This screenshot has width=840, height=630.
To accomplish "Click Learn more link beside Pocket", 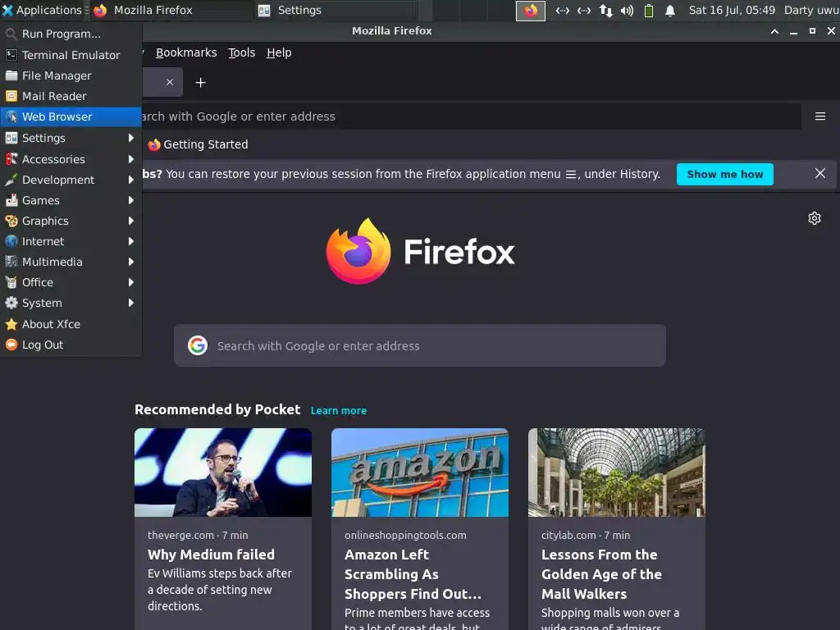I will [x=339, y=410].
